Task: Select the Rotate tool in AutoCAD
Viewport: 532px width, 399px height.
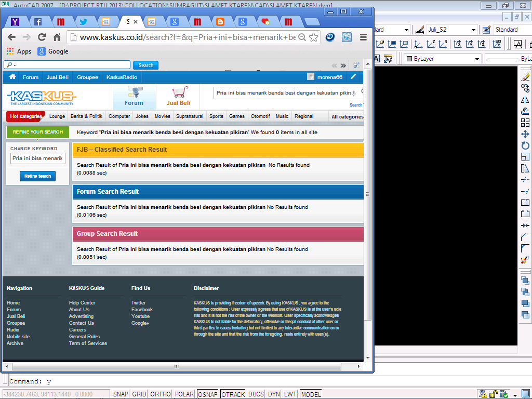Action: coord(525,145)
